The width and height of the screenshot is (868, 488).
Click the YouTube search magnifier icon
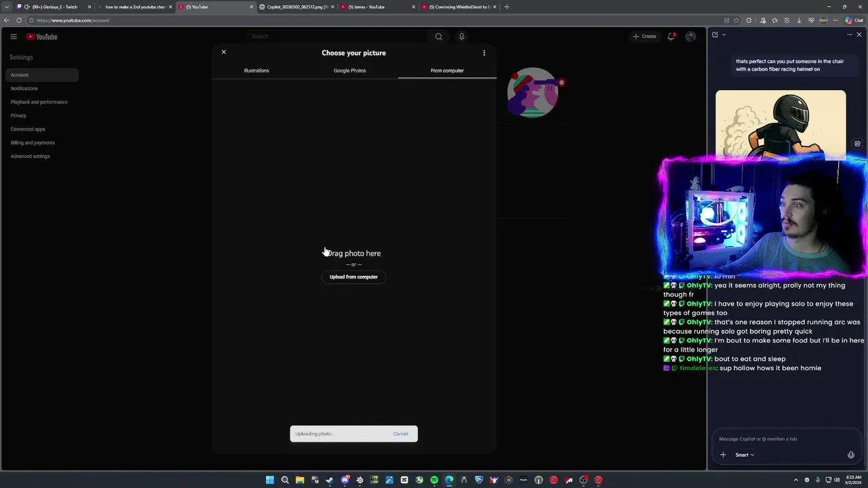click(439, 37)
